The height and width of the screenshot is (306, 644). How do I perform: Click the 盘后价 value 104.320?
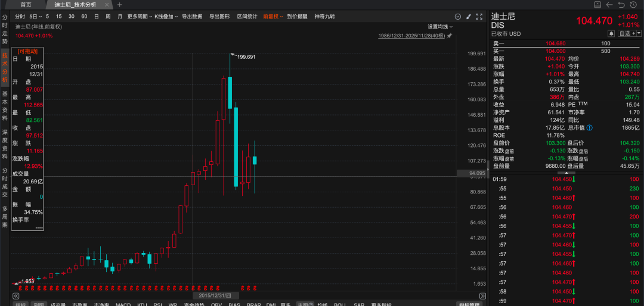point(630,143)
